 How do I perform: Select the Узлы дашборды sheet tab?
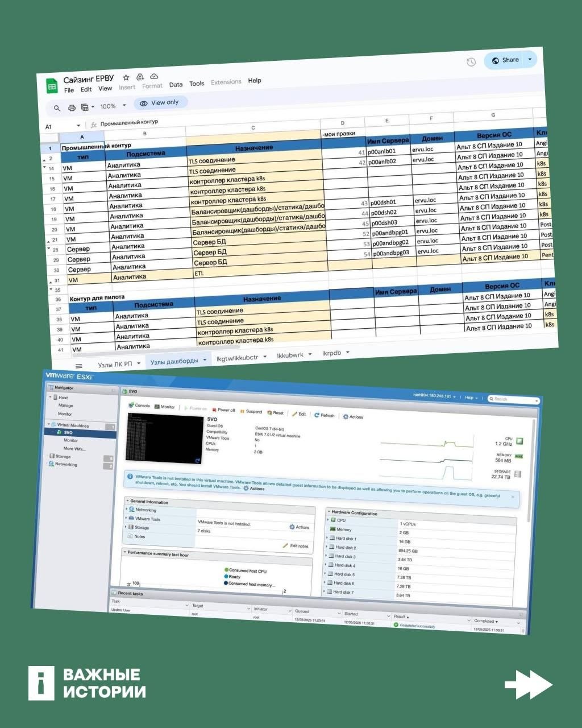point(178,361)
